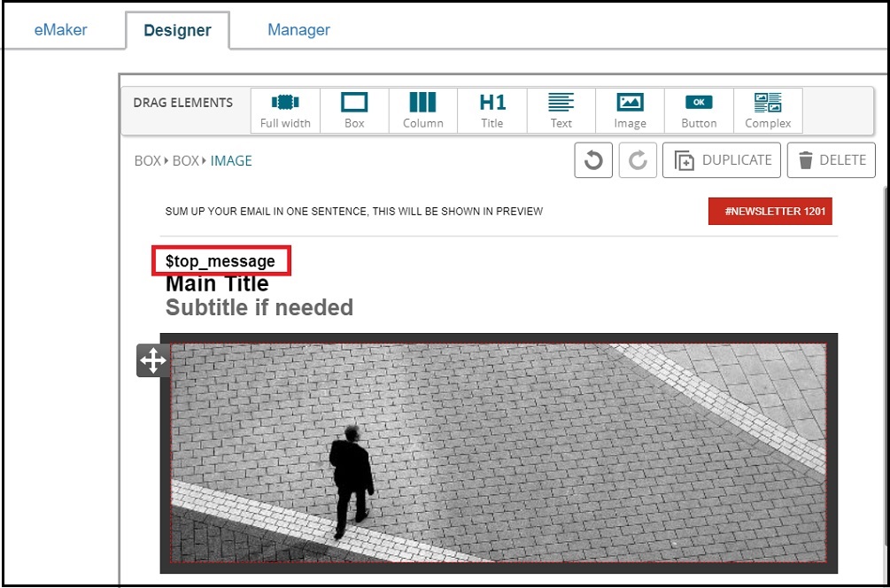Viewport: 890px width, 588px height.
Task: Click the #NEWSLETTER 1201 red label
Action: (x=770, y=212)
